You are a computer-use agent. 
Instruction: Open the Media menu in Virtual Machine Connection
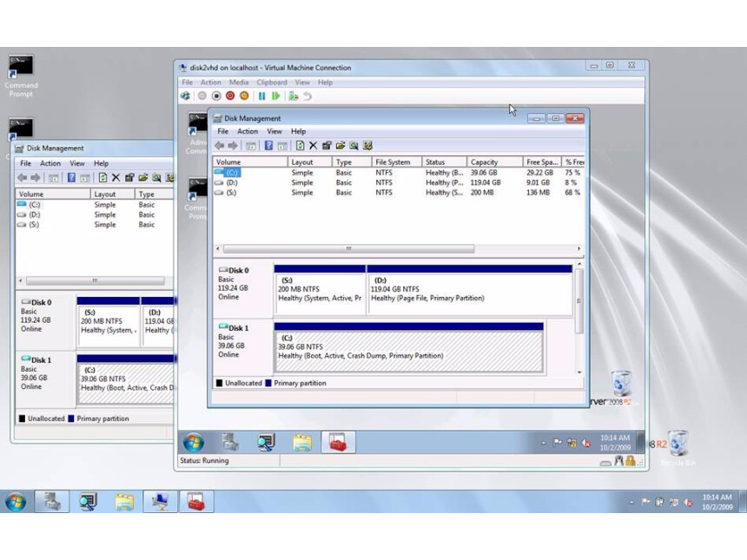[238, 82]
